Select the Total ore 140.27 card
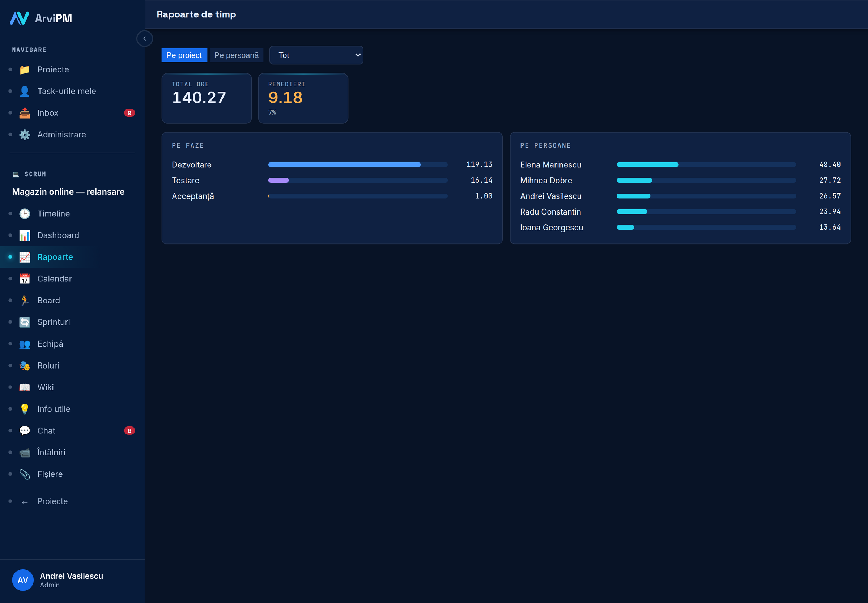868x603 pixels. 207,98
